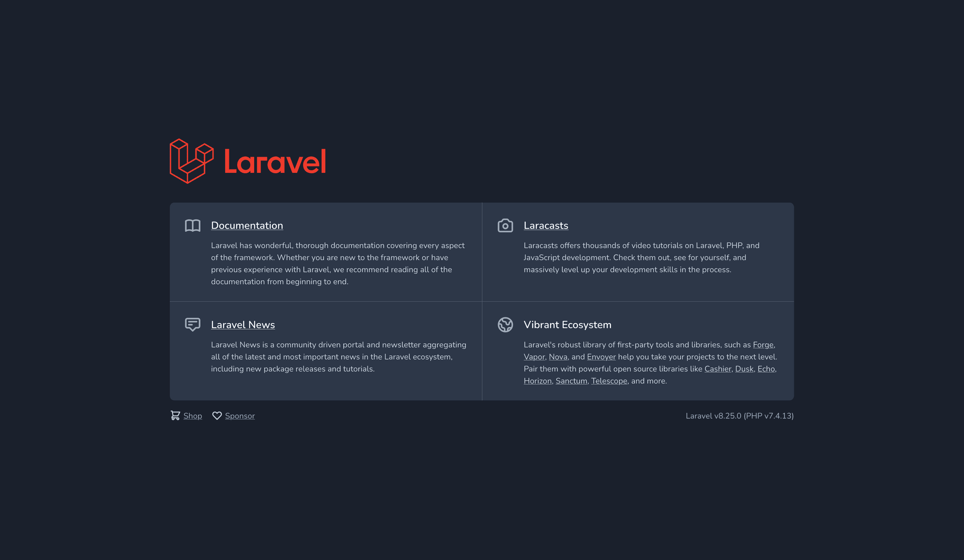Image resolution: width=964 pixels, height=560 pixels.
Task: Click the Laravel book/documentation icon
Action: pos(192,225)
